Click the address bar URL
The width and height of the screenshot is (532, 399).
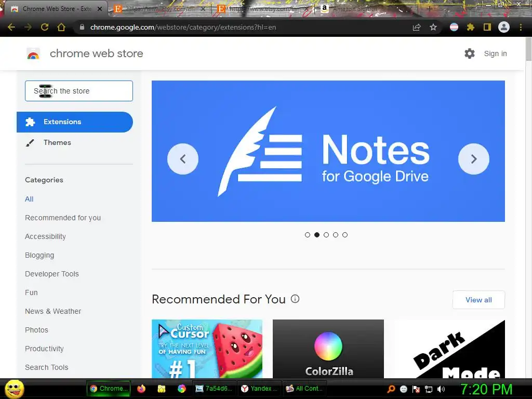[183, 27]
